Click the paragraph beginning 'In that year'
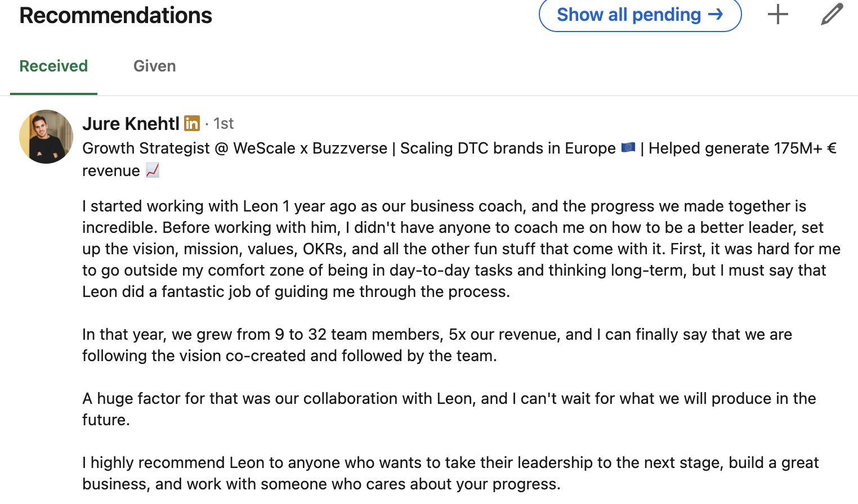Image resolution: width=858 pixels, height=504 pixels. (436, 345)
